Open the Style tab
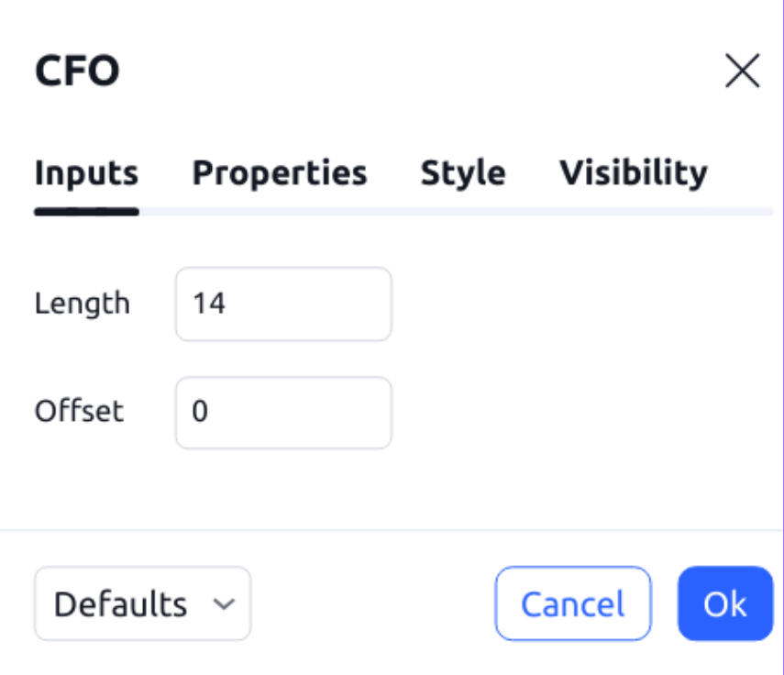Image resolution: width=784 pixels, height=675 pixels. tap(462, 172)
